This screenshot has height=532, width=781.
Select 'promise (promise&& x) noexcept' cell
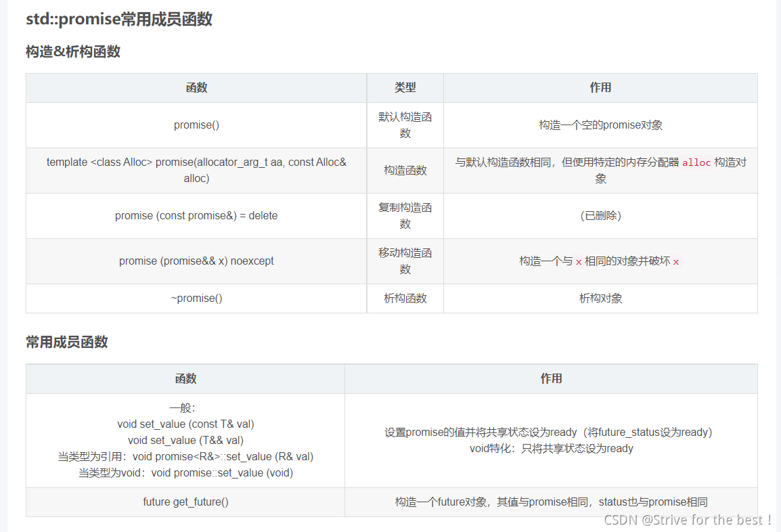coord(196,261)
